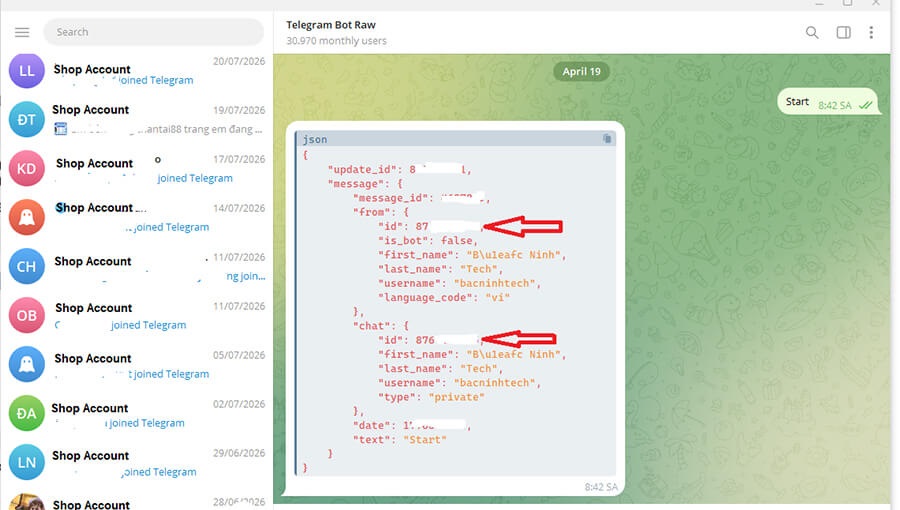This screenshot has width=900, height=510.
Task: Select Shop Account chat dated 19/07/2026
Action: (x=137, y=119)
